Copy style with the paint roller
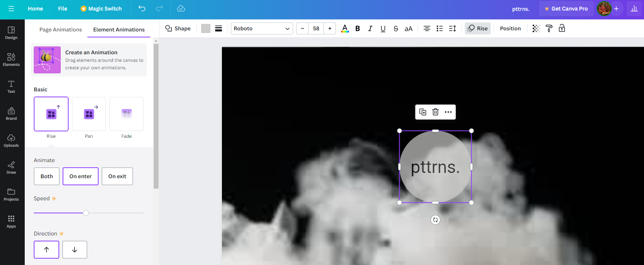Screen dimensions: 644x265 coord(549,28)
